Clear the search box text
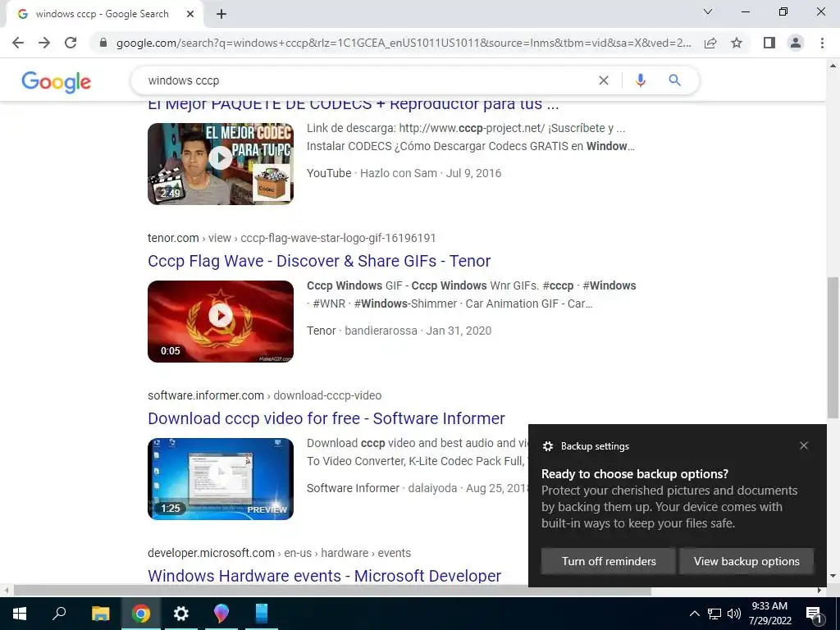The image size is (840, 630). tap(603, 80)
